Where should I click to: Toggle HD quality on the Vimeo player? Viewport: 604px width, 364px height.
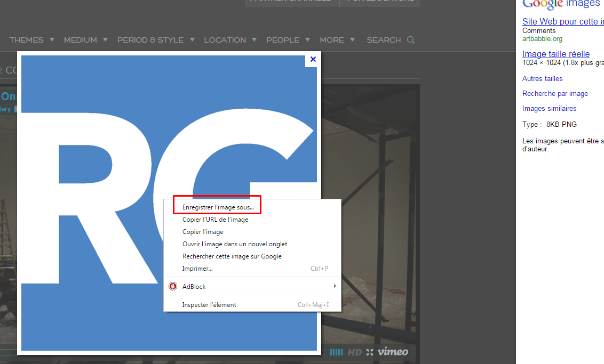tap(355, 352)
